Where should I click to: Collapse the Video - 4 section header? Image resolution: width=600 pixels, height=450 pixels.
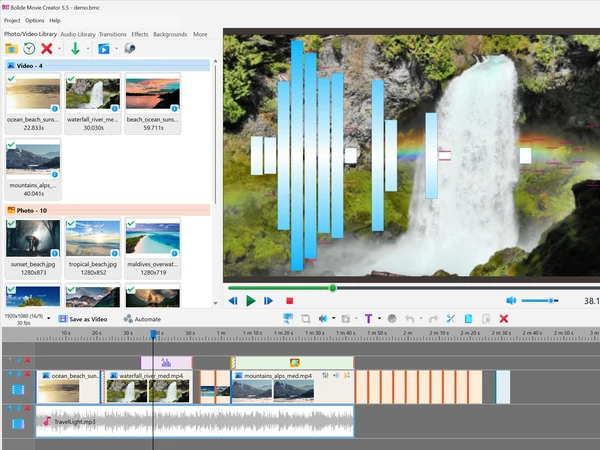[107, 66]
